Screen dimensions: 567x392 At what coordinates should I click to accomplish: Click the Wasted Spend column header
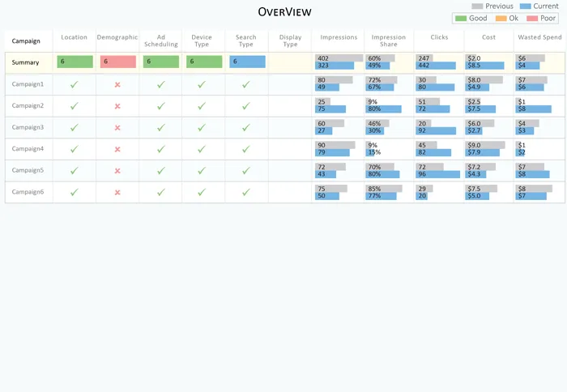click(x=539, y=37)
